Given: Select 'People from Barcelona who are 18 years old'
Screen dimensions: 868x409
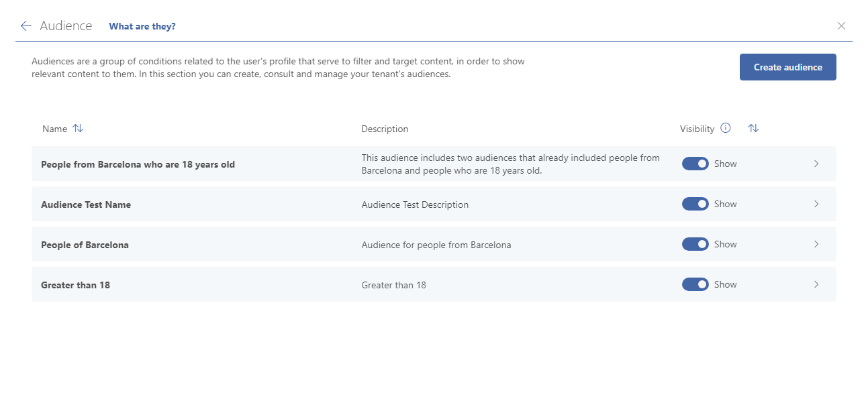Looking at the screenshot, I should (138, 164).
